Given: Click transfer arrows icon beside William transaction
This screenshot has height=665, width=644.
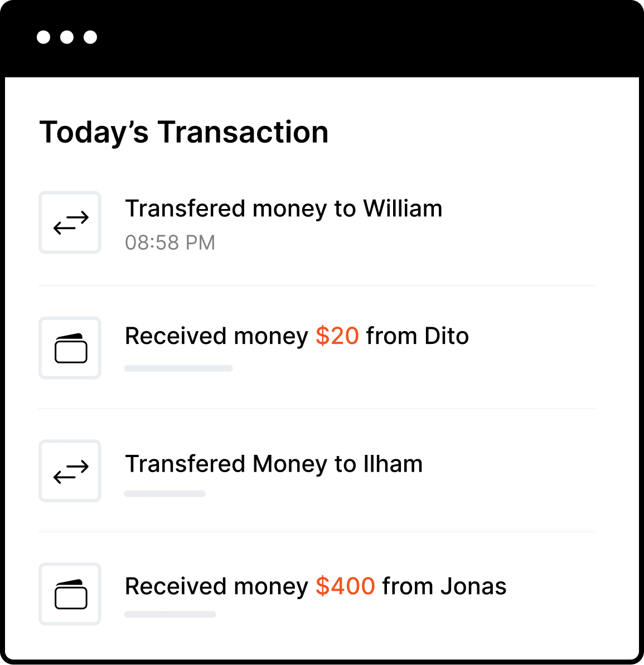Looking at the screenshot, I should (x=70, y=223).
